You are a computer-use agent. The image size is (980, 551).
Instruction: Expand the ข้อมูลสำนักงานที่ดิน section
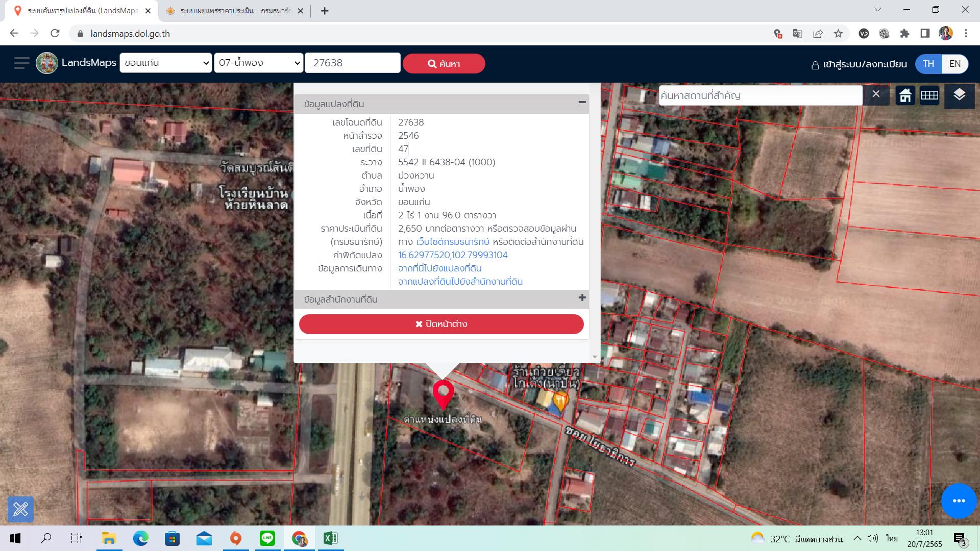click(582, 298)
